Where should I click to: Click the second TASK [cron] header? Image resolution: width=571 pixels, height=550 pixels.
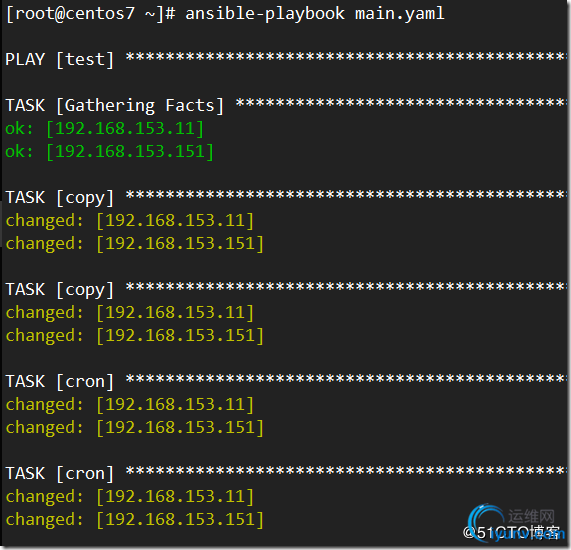[x=60, y=474]
